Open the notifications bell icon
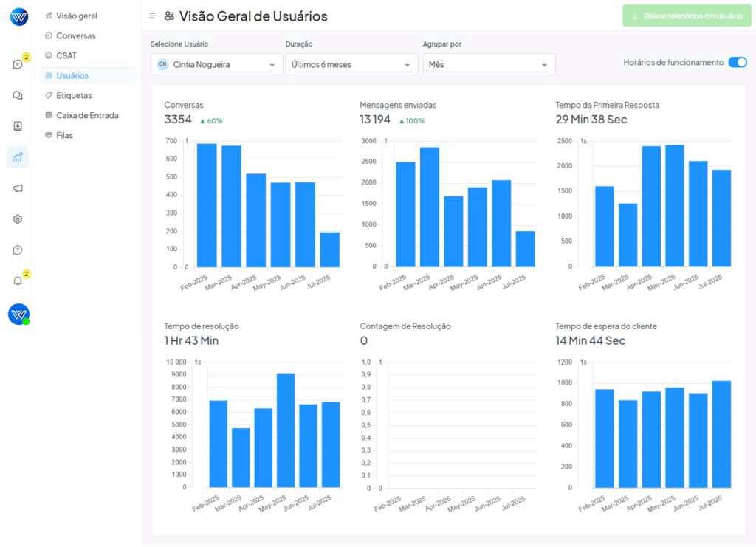Screen dimensions: 756x547 coord(18,281)
